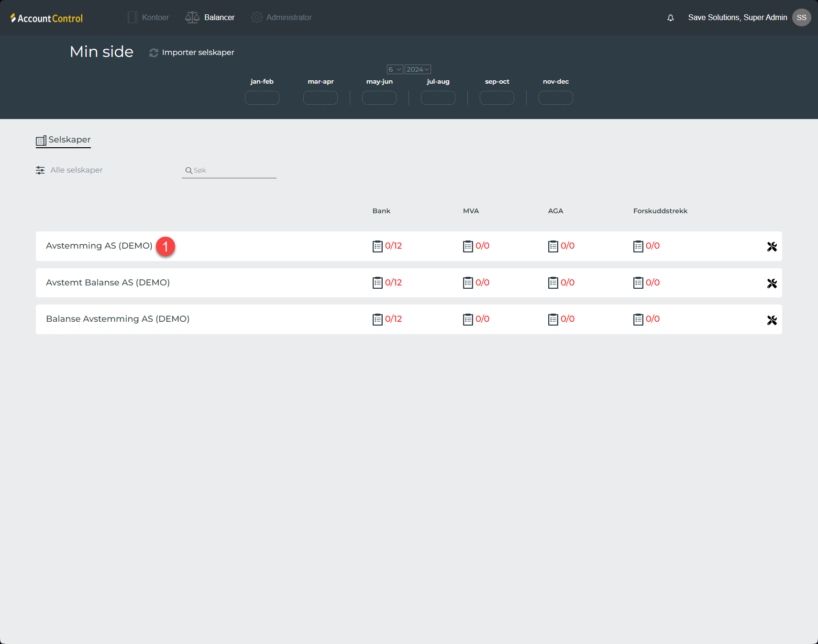Click Importer selskaper button
Screen dimensions: 818x644
192,53
